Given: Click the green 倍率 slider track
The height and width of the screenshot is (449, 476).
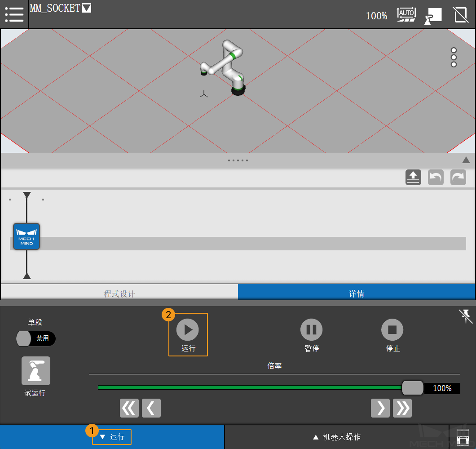Looking at the screenshot, I should [250, 387].
